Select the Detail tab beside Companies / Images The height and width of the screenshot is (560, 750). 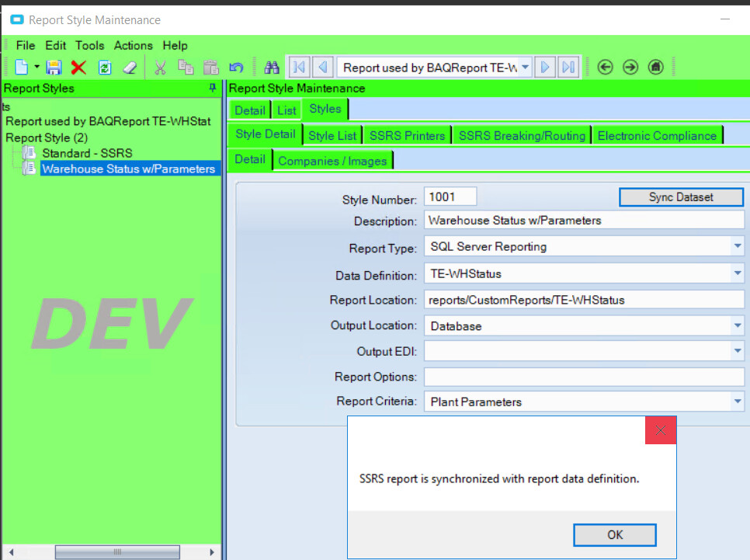pos(250,159)
